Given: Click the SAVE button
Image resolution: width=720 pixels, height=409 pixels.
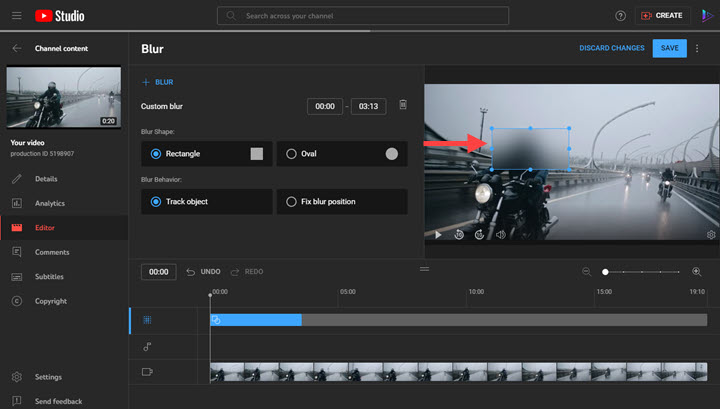Looking at the screenshot, I should click(x=669, y=48).
